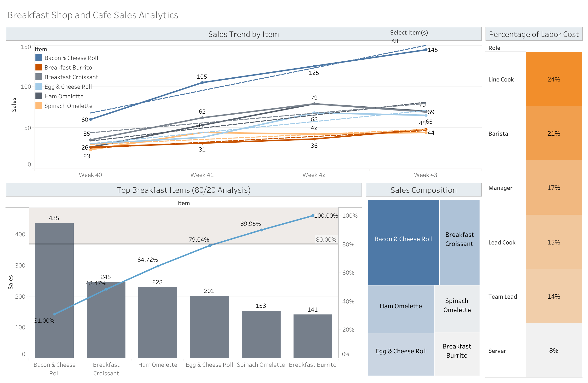
Task: Select the Breakfast Croissant treemap tile
Action: click(459, 242)
